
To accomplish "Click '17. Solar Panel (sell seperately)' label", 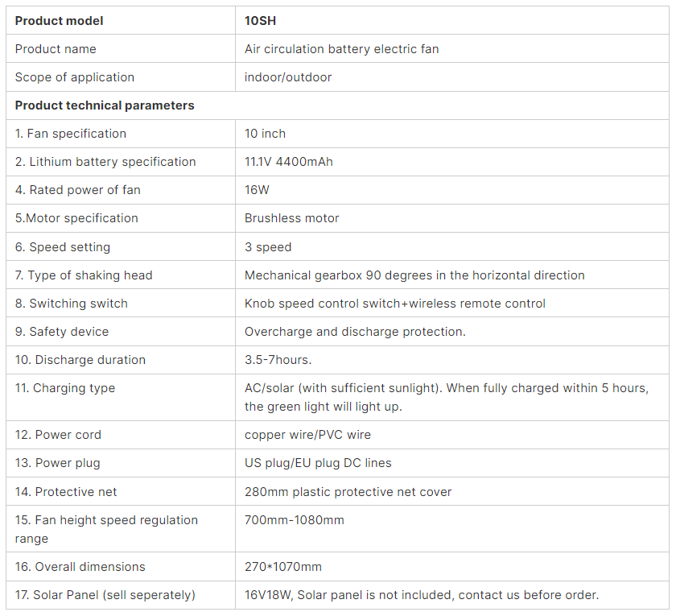I will (105, 595).
